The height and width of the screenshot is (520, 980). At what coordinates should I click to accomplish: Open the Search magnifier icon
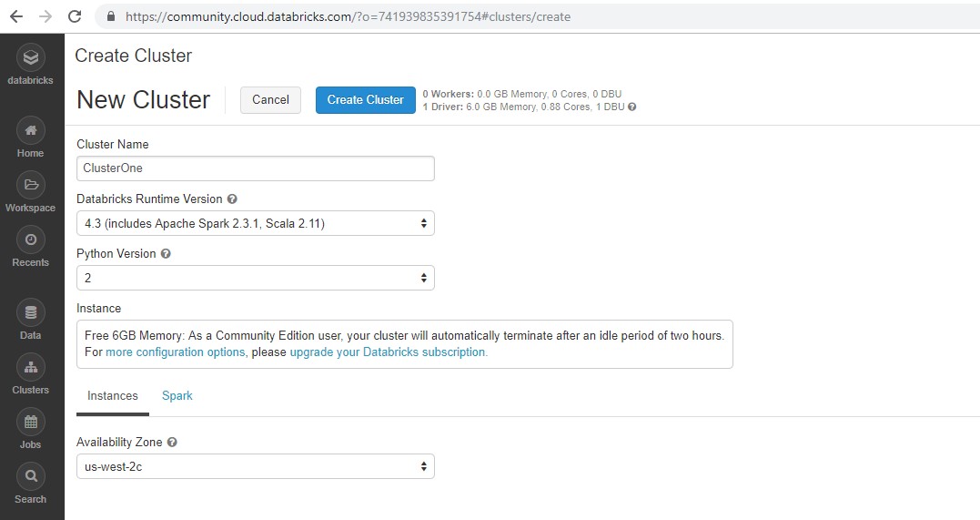point(31,477)
